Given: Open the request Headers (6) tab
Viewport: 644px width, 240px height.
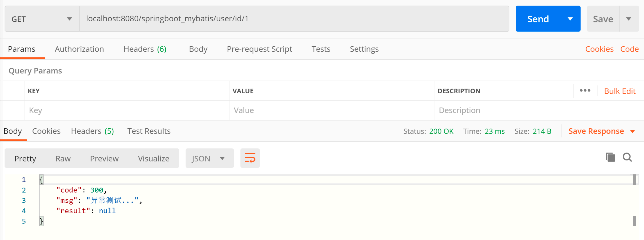Looking at the screenshot, I should pyautogui.click(x=145, y=49).
